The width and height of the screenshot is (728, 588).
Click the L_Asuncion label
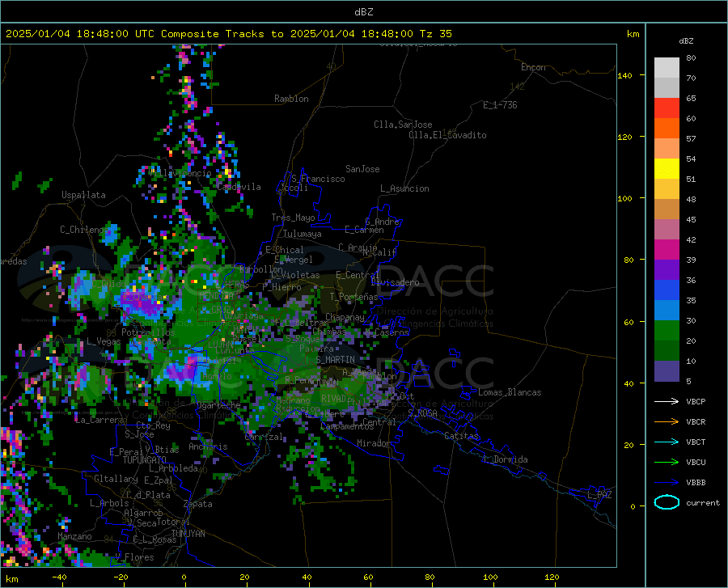(404, 188)
